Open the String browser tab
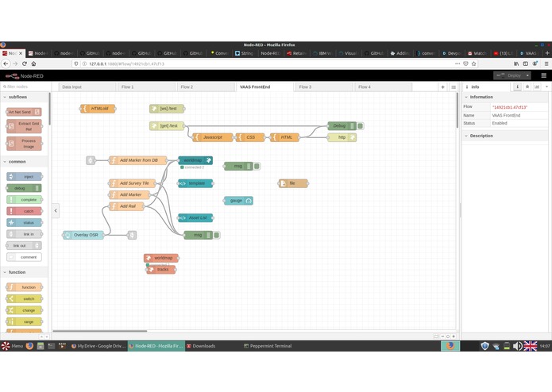Viewport: 552px width, 392px height. point(245,53)
